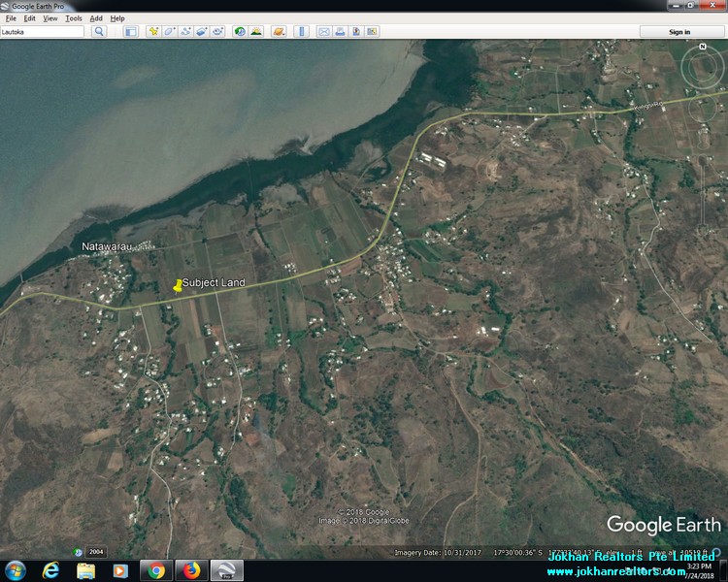The width and height of the screenshot is (728, 582).
Task: Click the Email toolbar icon
Action: coord(324,31)
